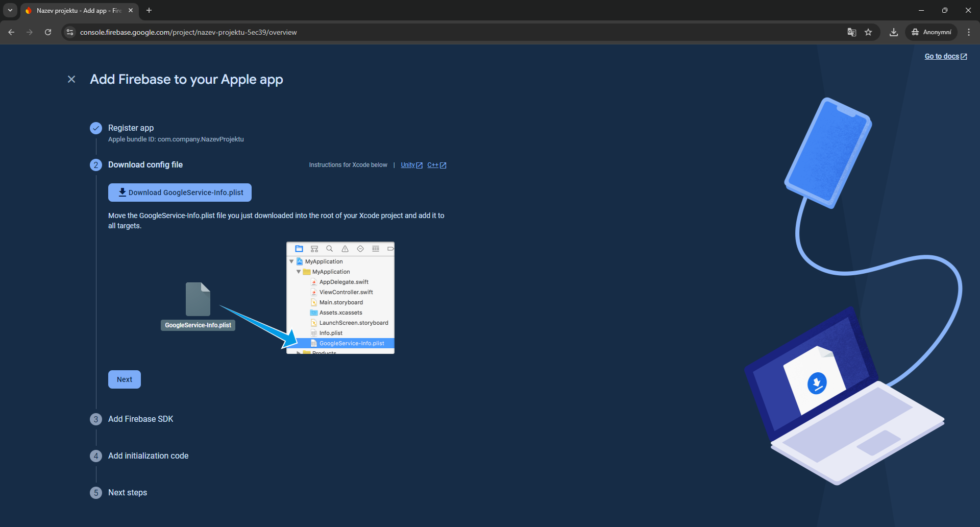Viewport: 980px width, 527px height.
Task: Go back to the previous page
Action: pos(11,32)
